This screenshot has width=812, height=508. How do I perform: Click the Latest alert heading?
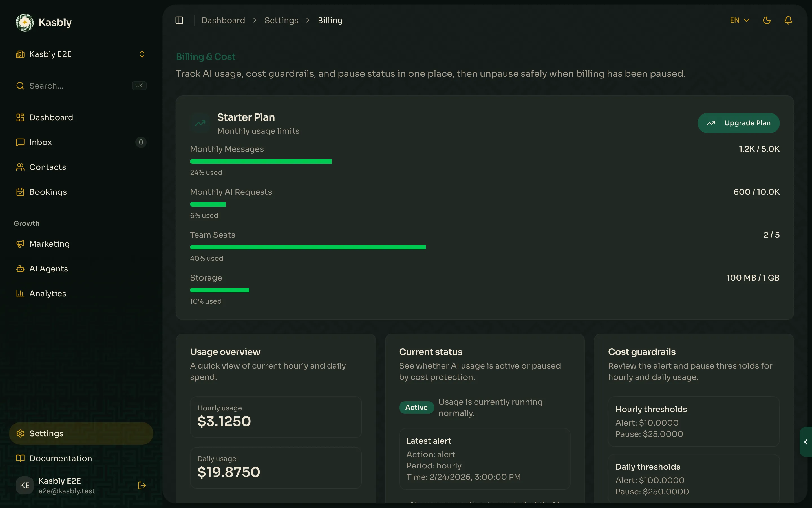click(429, 441)
